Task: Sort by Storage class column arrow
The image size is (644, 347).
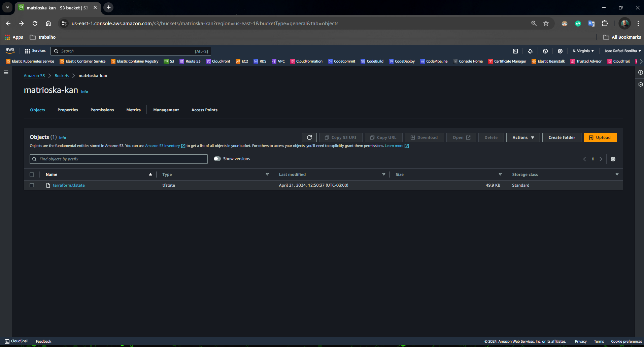Action: coord(617,175)
